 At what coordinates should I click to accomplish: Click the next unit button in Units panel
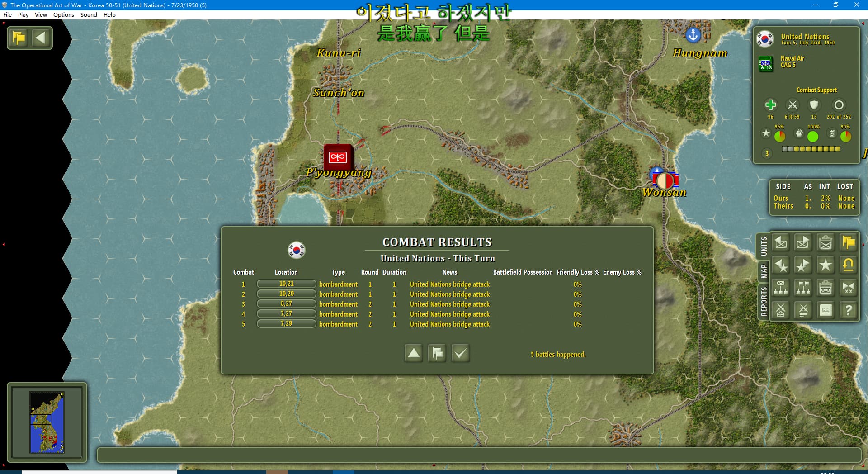[x=803, y=243]
